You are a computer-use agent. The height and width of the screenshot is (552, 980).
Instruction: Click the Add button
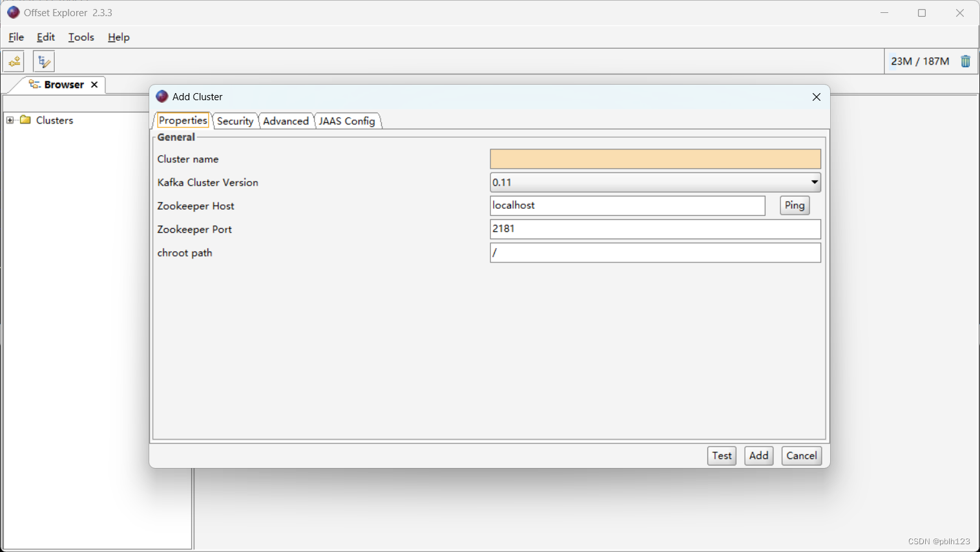[758, 456]
